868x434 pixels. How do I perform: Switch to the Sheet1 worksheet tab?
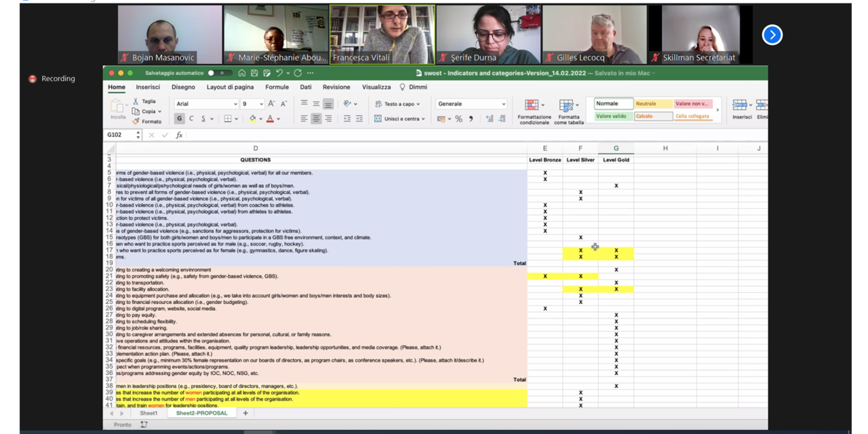148,413
